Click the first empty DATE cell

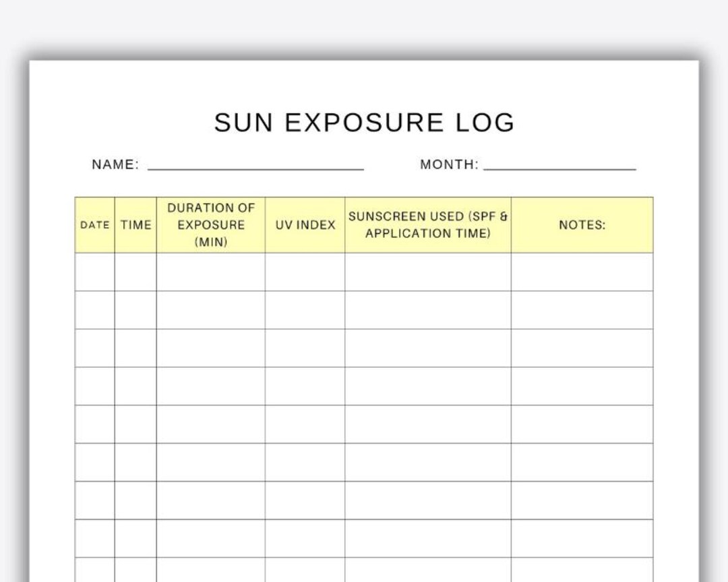point(94,273)
